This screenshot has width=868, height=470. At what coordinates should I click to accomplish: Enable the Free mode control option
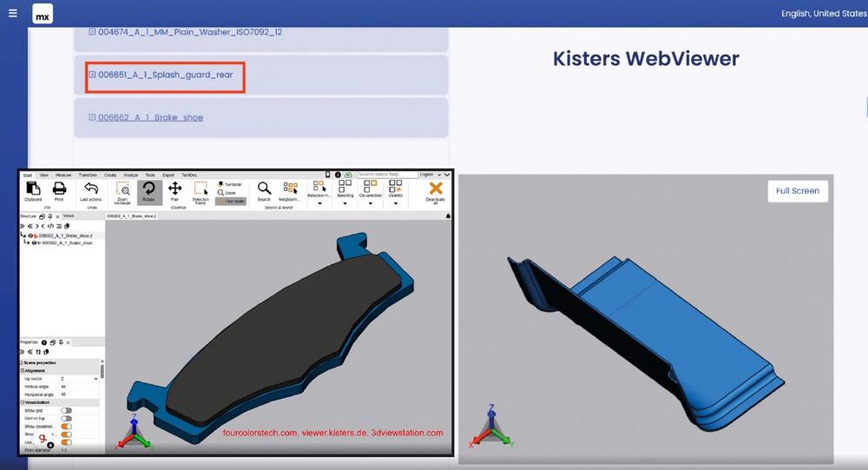231,202
